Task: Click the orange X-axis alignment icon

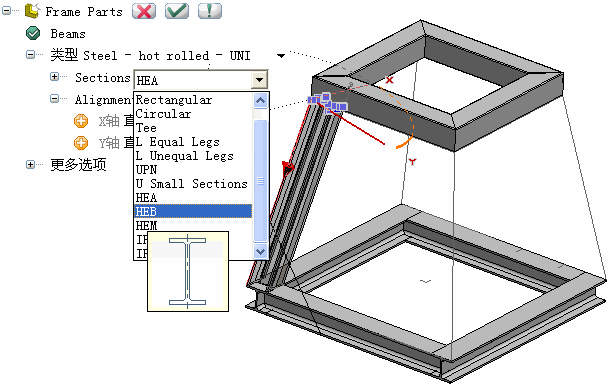Action: click(81, 121)
